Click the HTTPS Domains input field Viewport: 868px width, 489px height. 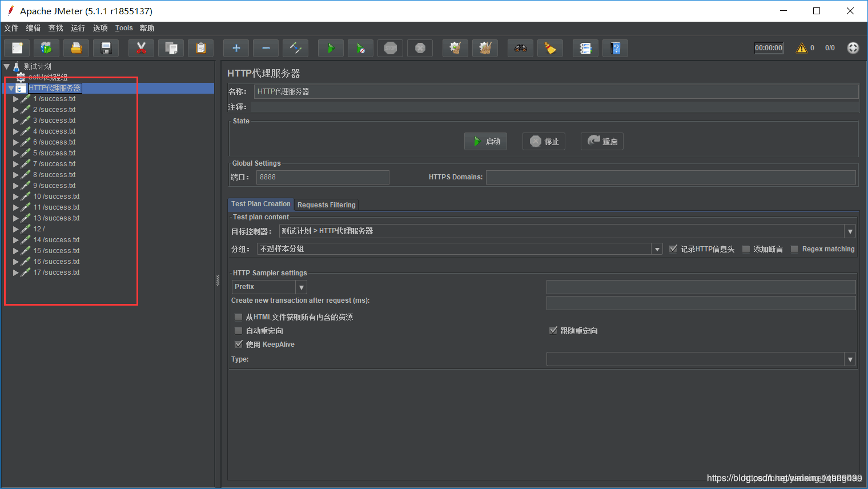tap(671, 177)
